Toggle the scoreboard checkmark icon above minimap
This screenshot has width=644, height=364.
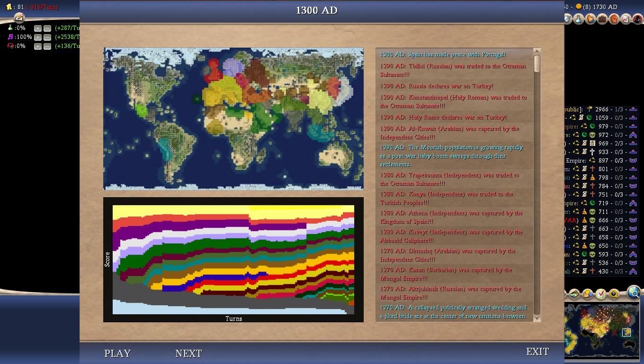600,294
